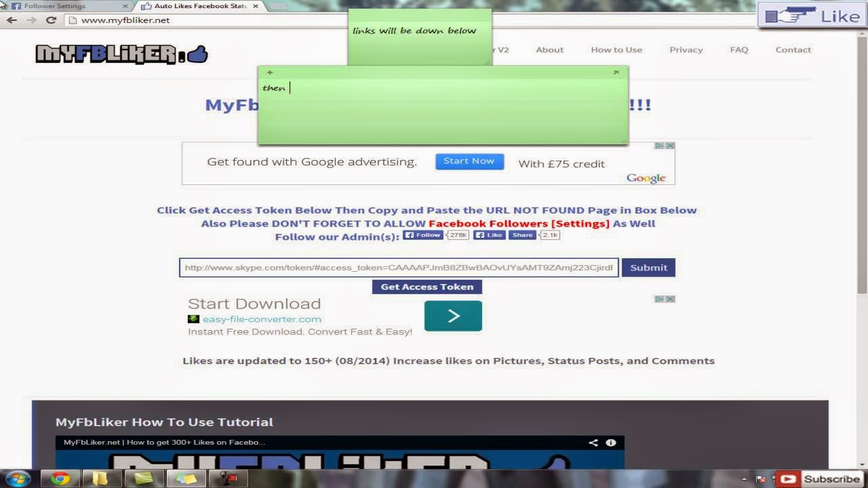This screenshot has height=488, width=868.
Task: Open the Windows Start menu
Action: [x=17, y=479]
